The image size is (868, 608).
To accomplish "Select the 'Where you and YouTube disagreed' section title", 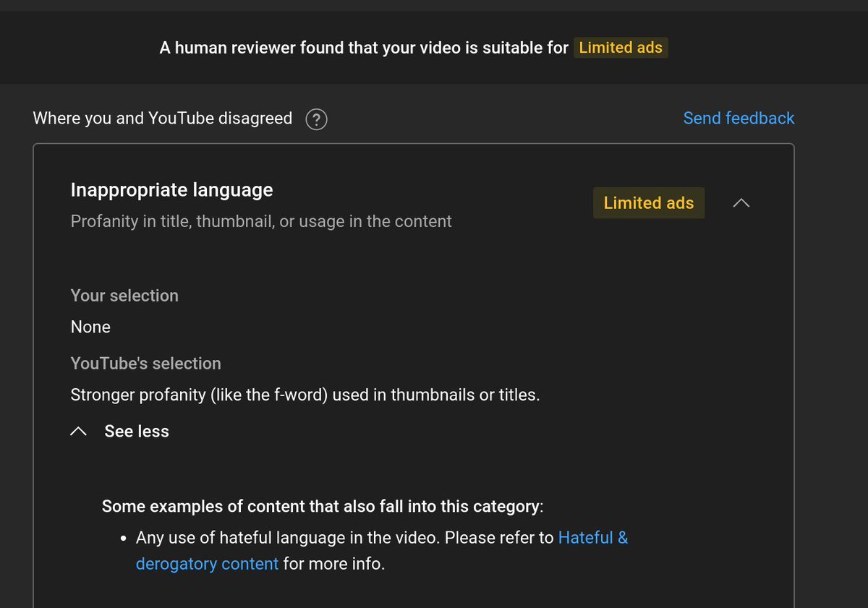I will click(162, 118).
